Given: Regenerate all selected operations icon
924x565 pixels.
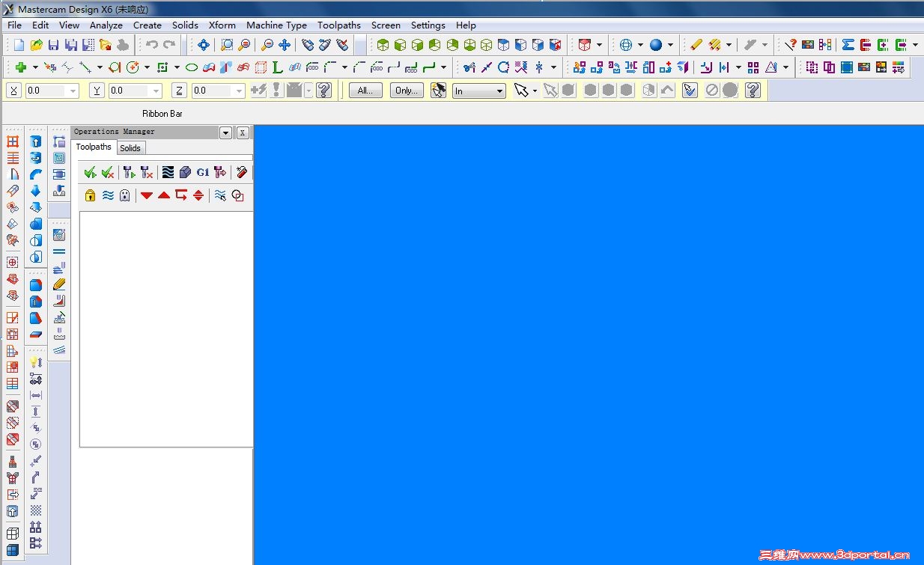Looking at the screenshot, I should coord(129,172).
